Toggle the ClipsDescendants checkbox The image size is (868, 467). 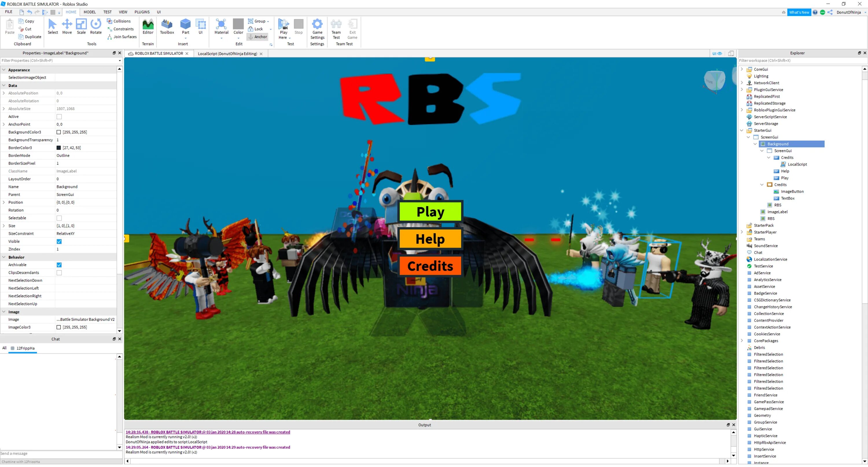coord(59,273)
